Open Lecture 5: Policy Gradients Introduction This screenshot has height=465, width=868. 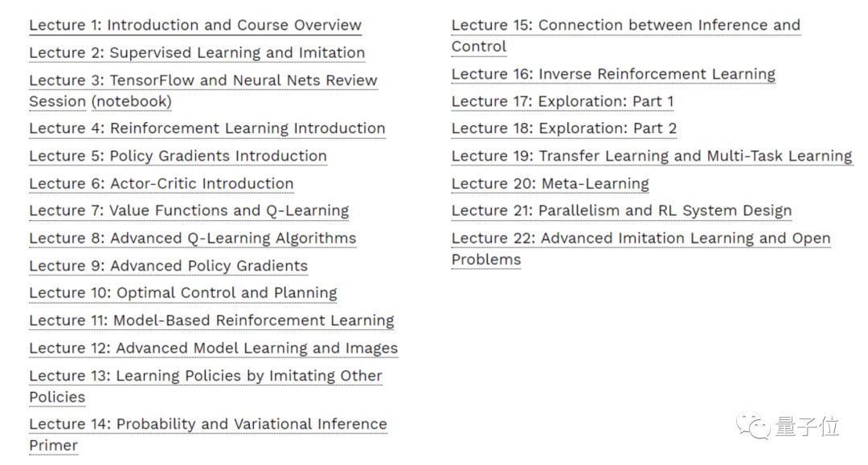point(178,156)
